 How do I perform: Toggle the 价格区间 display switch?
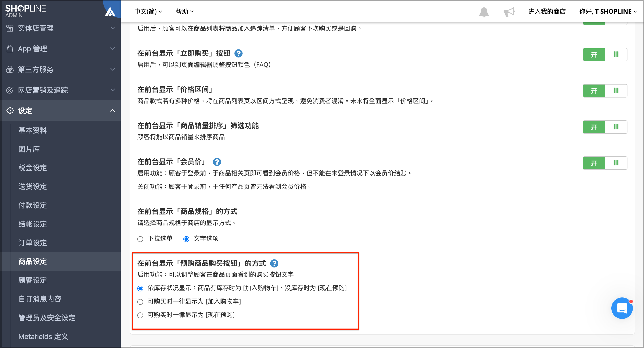605,91
